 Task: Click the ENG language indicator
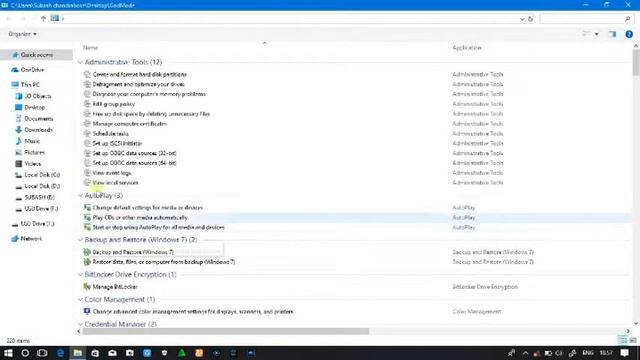[588, 353]
